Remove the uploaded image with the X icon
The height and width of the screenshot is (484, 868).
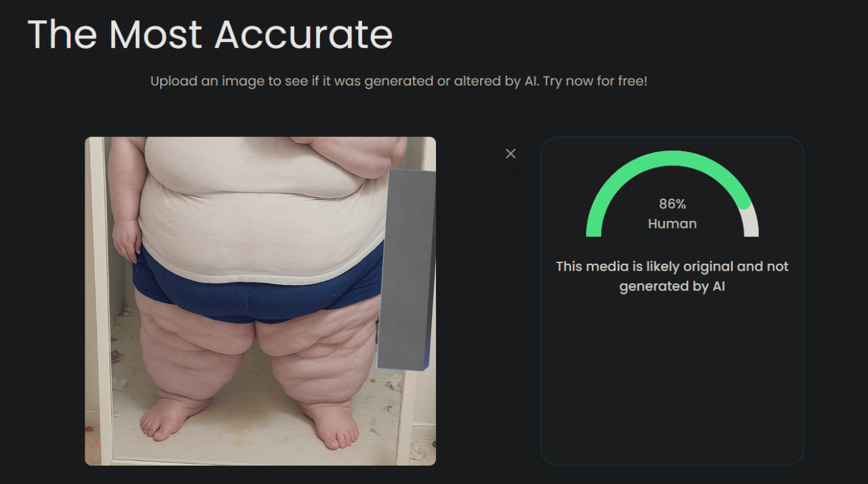tap(511, 154)
